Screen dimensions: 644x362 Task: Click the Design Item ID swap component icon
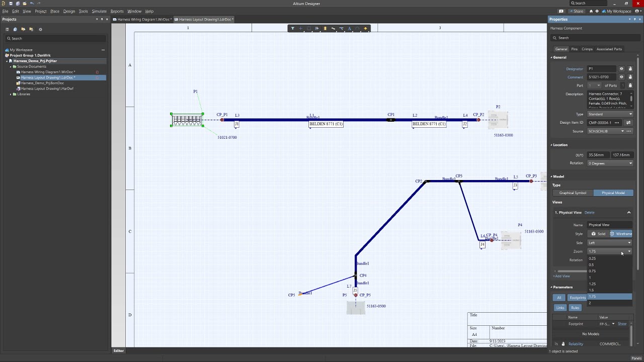pyautogui.click(x=628, y=123)
